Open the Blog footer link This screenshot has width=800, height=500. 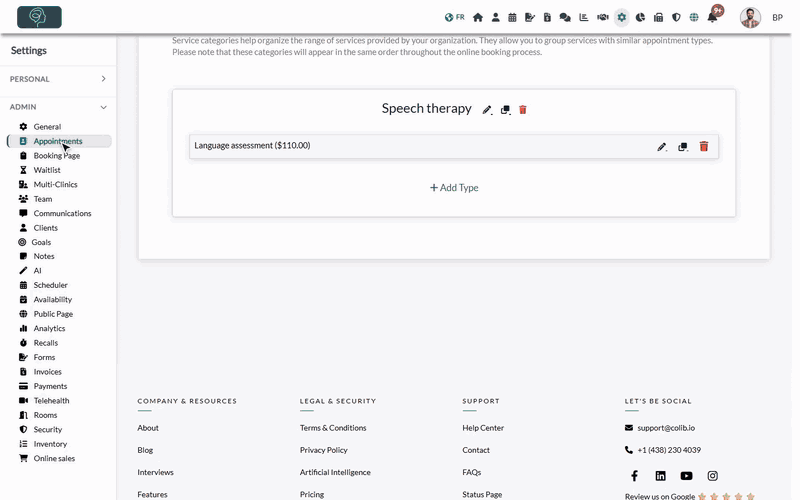coord(145,450)
